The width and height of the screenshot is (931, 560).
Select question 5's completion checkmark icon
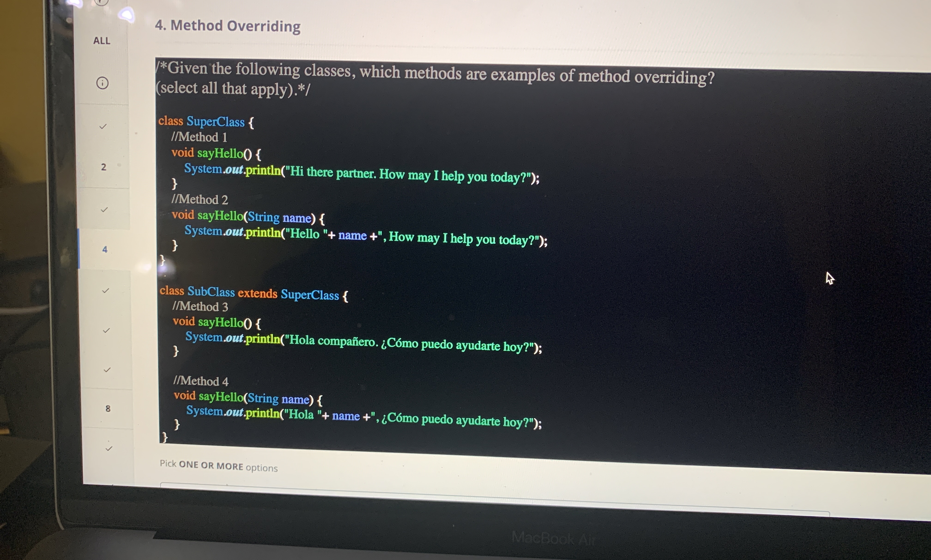[x=106, y=291]
